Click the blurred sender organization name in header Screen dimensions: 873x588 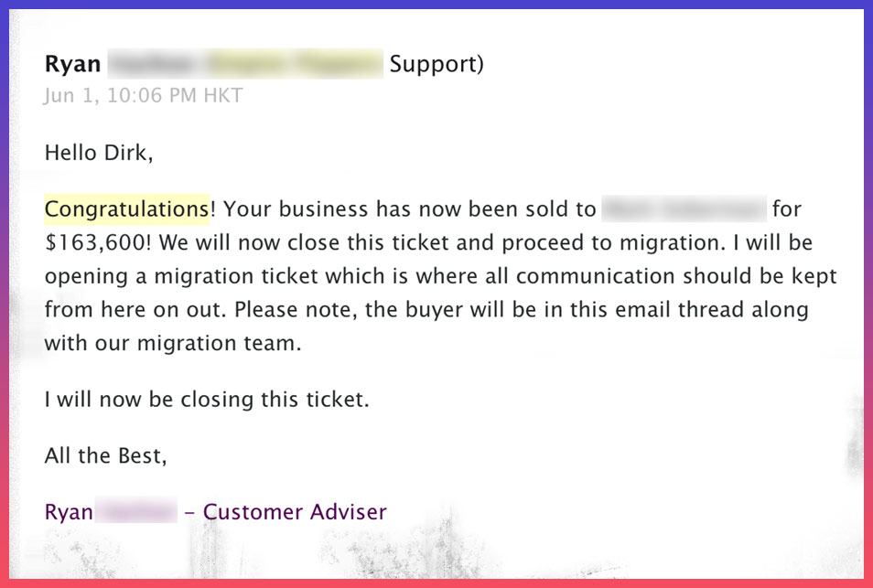245,63
